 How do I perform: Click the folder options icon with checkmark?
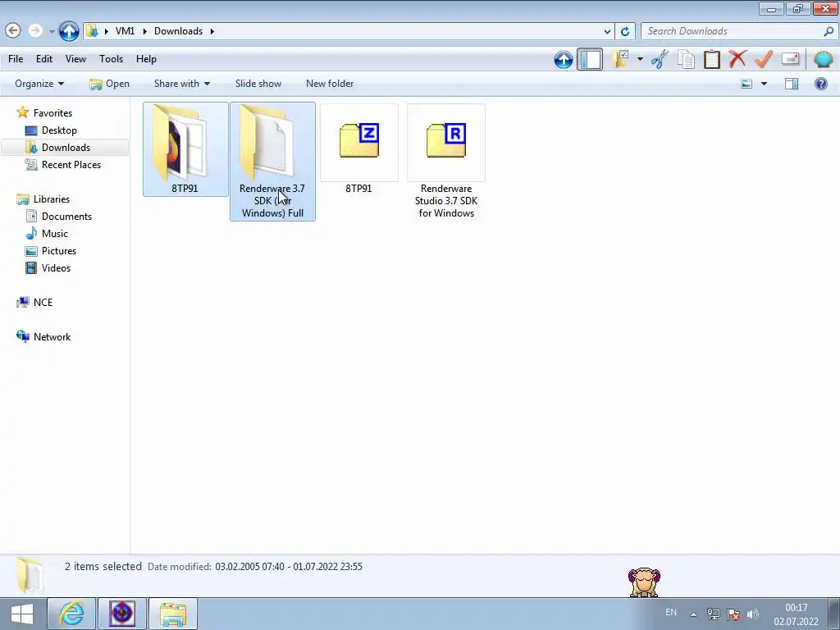[x=621, y=59]
